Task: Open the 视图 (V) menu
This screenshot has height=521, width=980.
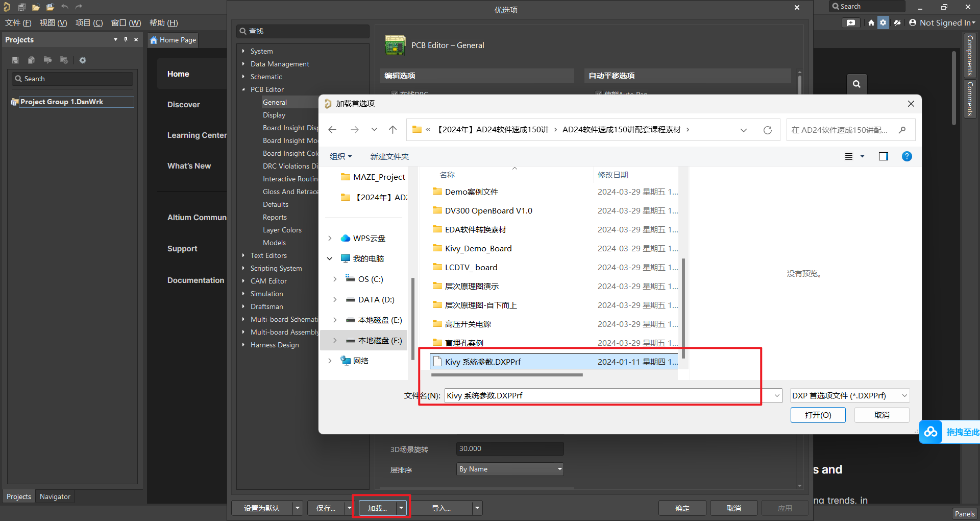Action: (x=54, y=23)
